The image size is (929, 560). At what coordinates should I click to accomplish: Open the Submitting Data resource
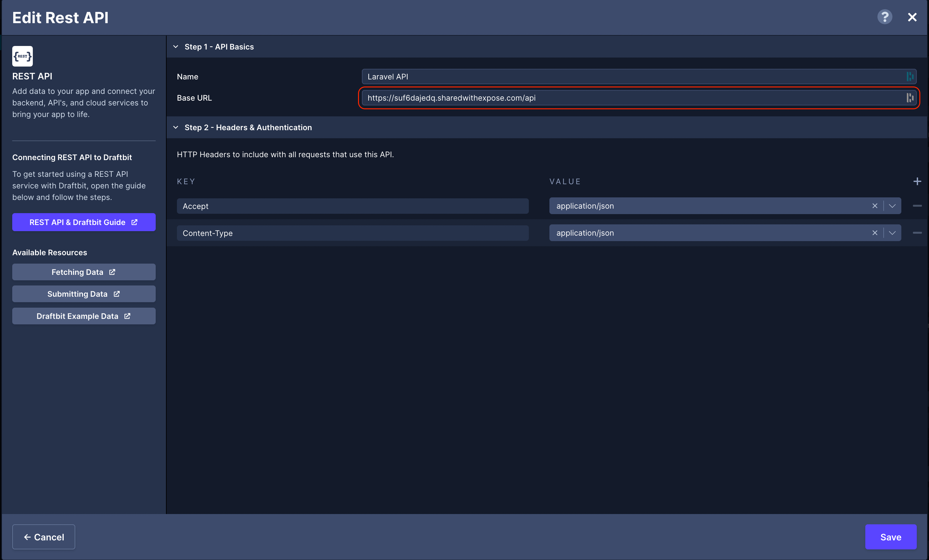(84, 294)
